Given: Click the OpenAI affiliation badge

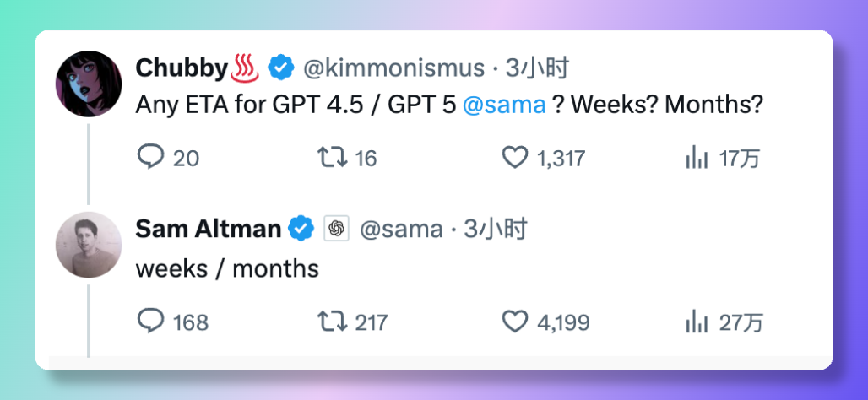Looking at the screenshot, I should (x=336, y=229).
